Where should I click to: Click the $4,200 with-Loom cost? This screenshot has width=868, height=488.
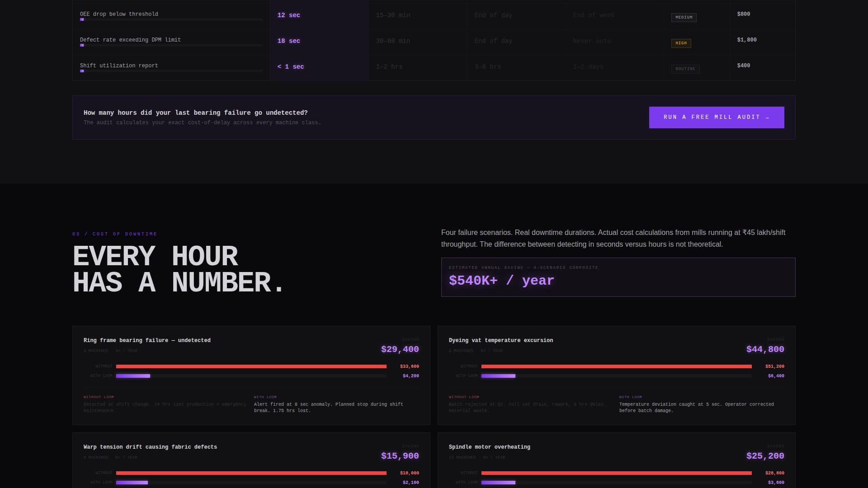pos(410,376)
